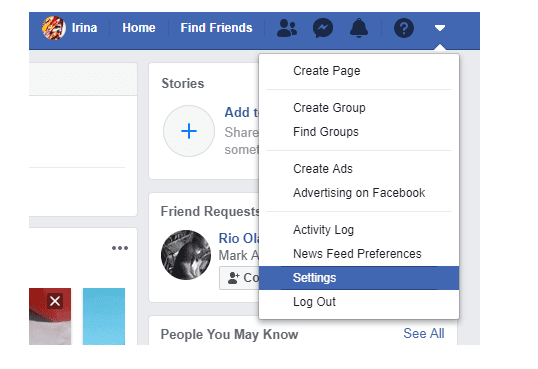Select the People You May Know heading
The width and height of the screenshot is (538, 369).
click(x=230, y=335)
